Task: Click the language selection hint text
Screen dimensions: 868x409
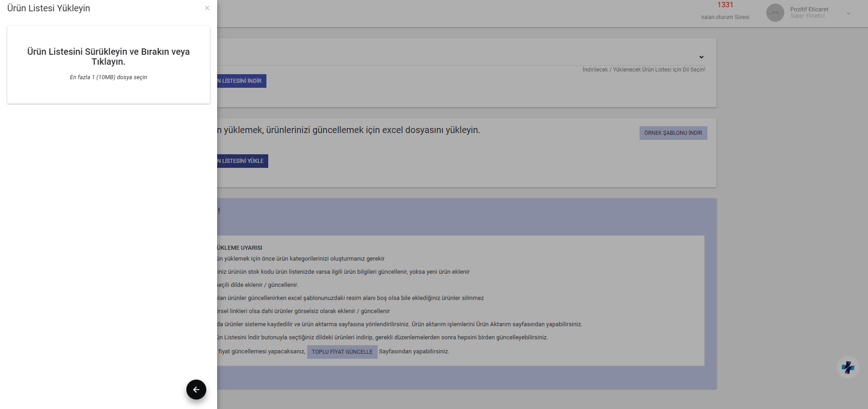Action: tap(644, 70)
